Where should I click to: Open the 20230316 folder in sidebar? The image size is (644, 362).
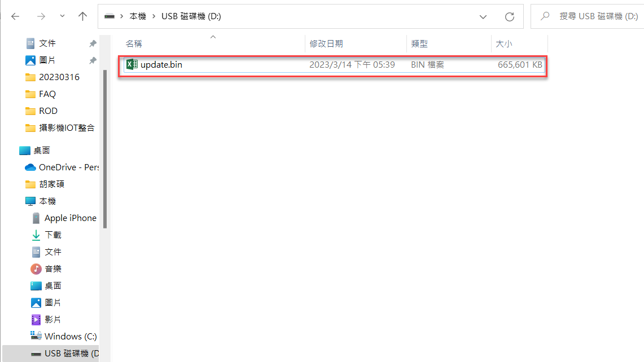pyautogui.click(x=59, y=77)
